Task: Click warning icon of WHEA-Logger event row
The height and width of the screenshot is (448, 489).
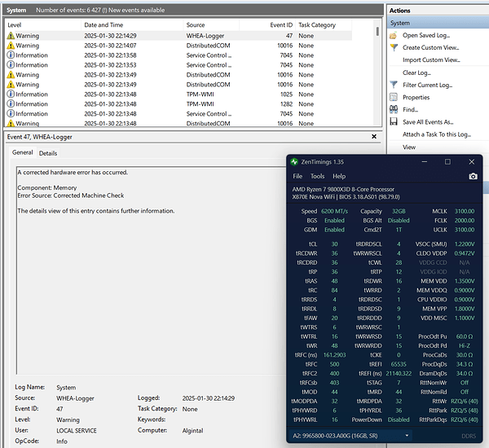Action: pyautogui.click(x=11, y=36)
